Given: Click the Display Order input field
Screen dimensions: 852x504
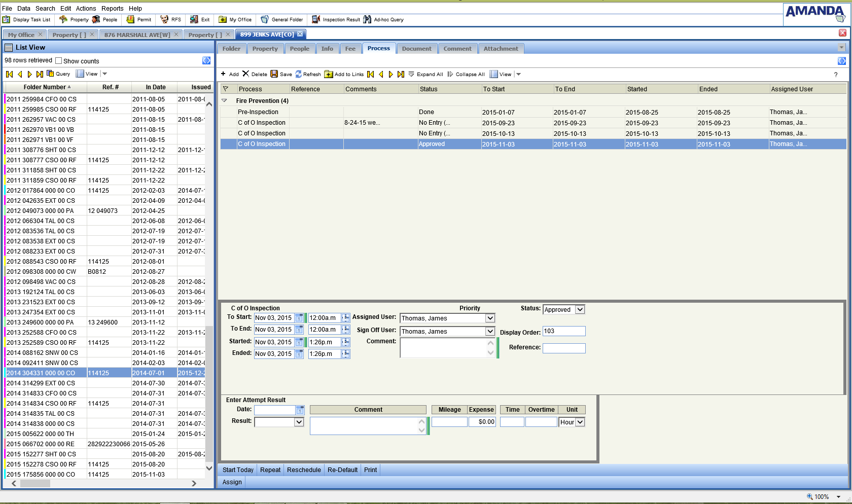Looking at the screenshot, I should [564, 331].
